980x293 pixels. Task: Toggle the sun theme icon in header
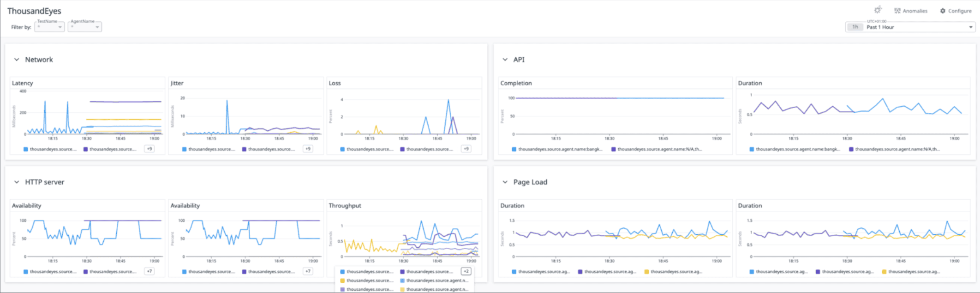[878, 10]
